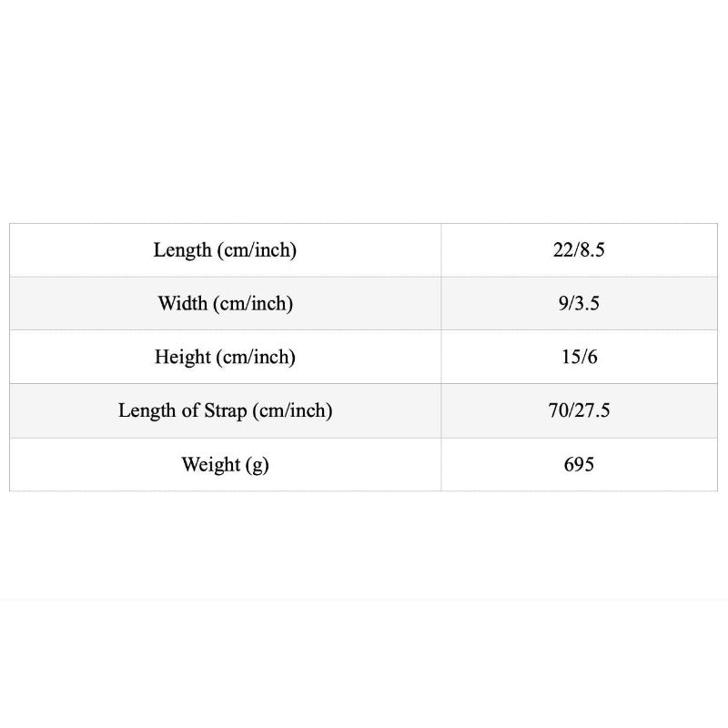Screen dimensions: 728x728
Task: Click (cm/inch) text in the Length row
Action: [x=257, y=251]
